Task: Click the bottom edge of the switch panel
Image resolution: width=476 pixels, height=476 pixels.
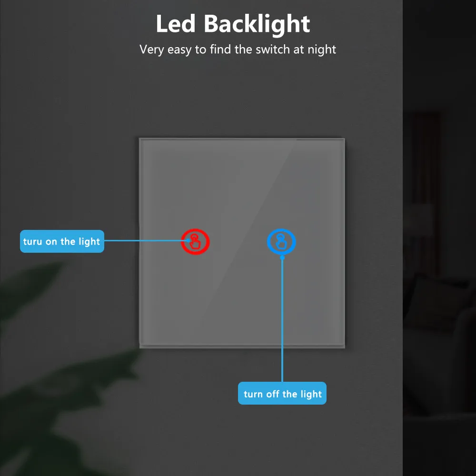Action: (x=242, y=346)
